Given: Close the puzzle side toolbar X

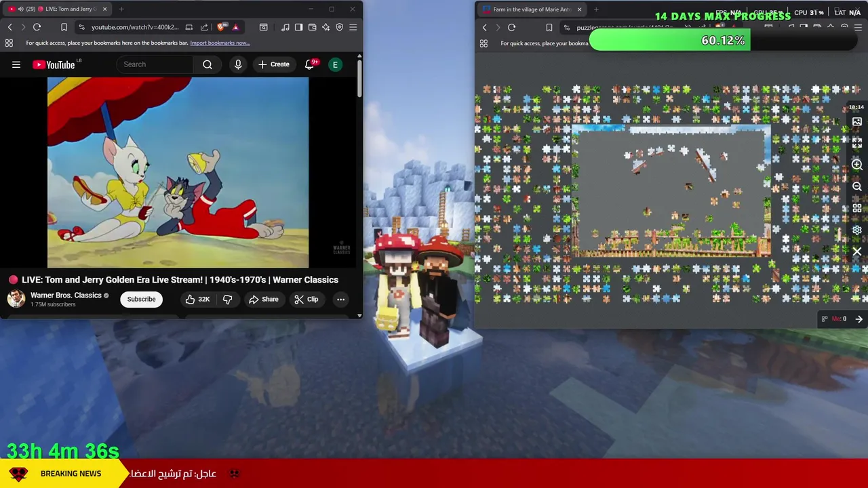Looking at the screenshot, I should click(857, 251).
